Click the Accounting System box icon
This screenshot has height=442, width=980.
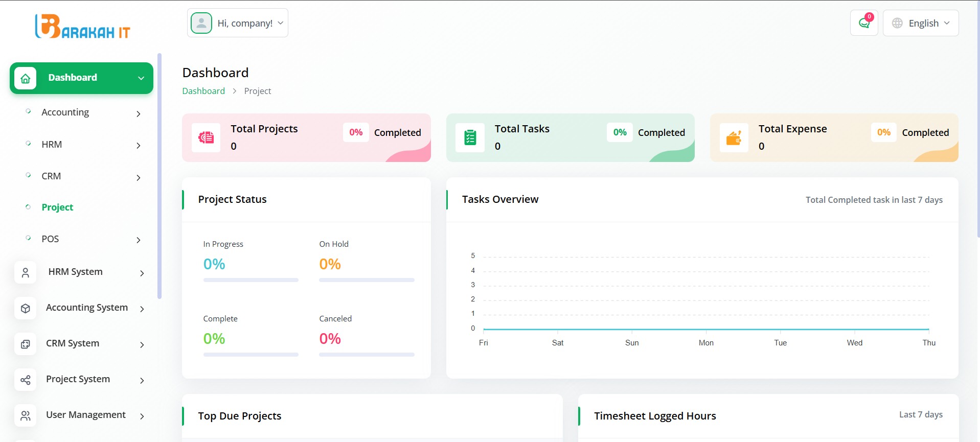click(x=26, y=309)
